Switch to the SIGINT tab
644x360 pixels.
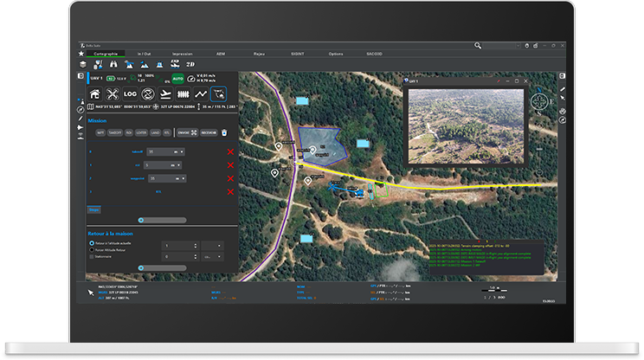[297, 54]
